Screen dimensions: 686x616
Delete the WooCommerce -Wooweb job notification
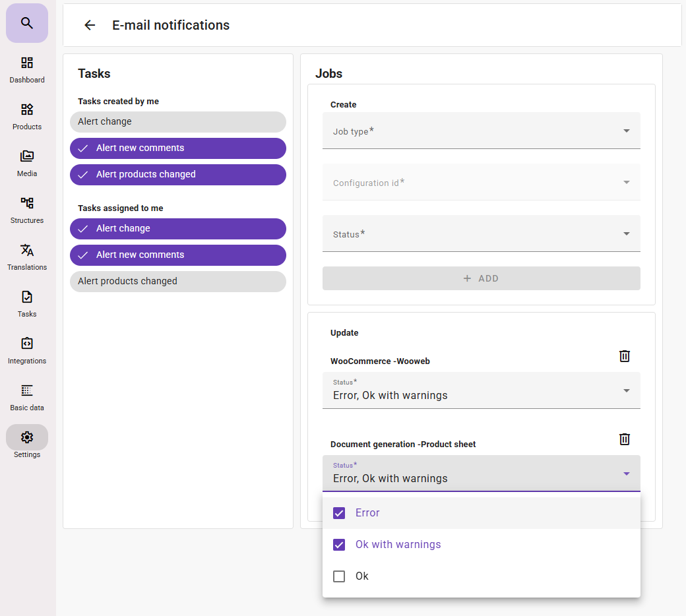[624, 356]
